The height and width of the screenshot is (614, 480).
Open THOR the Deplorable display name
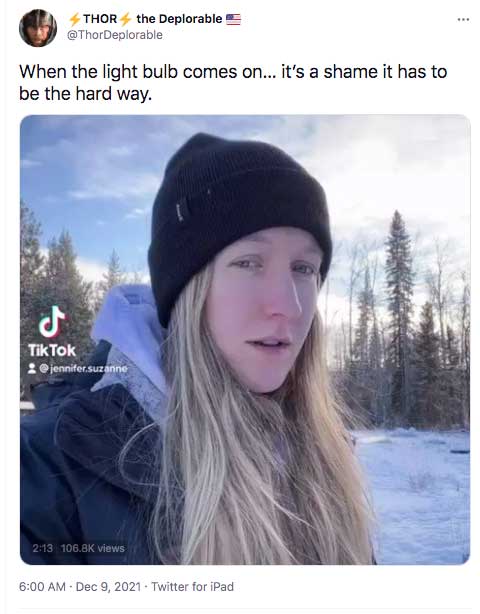pos(155,19)
